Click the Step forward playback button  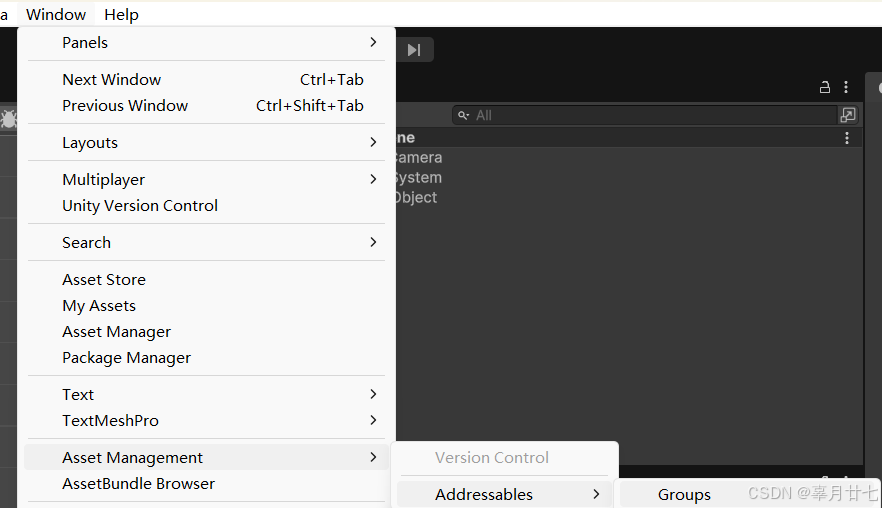click(x=415, y=50)
